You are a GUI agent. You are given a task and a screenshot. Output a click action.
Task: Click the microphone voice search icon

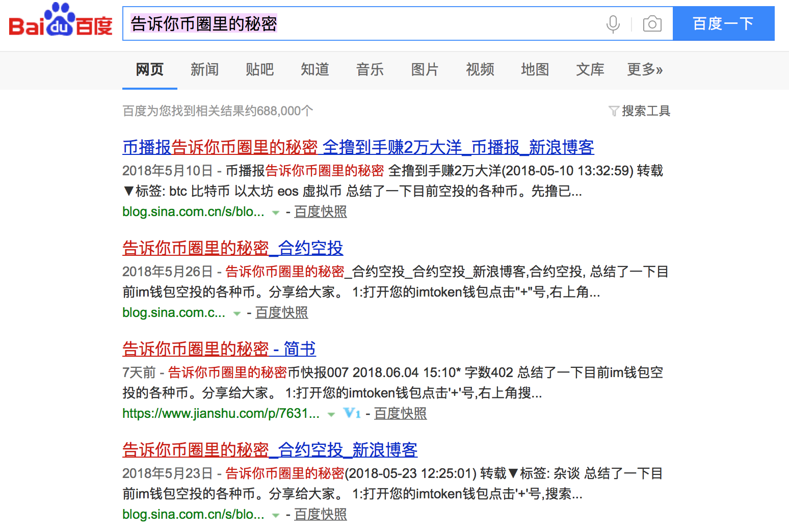pyautogui.click(x=613, y=24)
